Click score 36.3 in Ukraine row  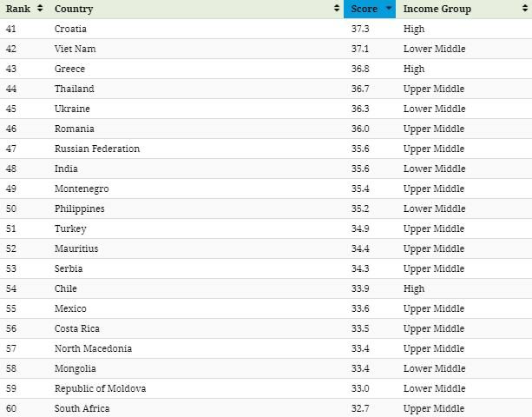[x=360, y=109]
